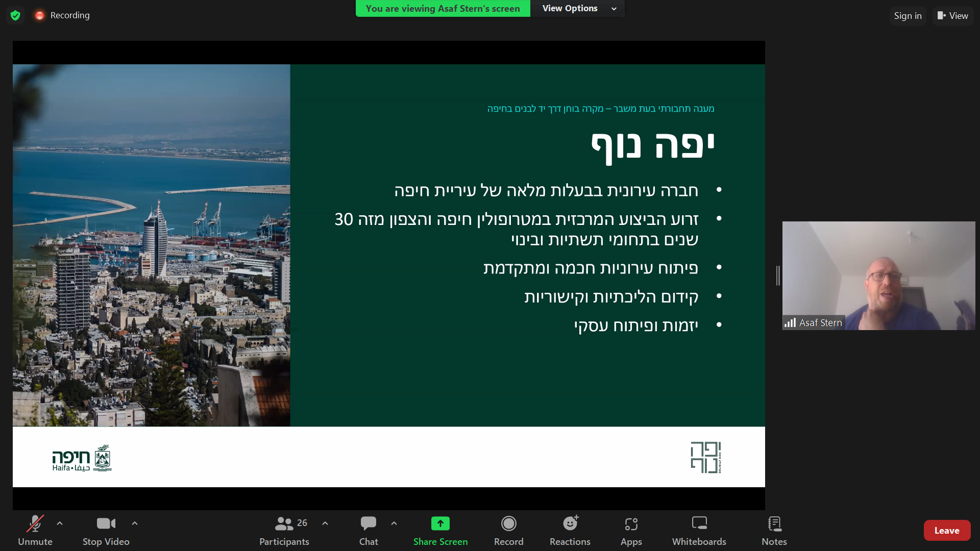Start recording with Record button
Image resolution: width=980 pixels, height=551 pixels.
click(508, 530)
